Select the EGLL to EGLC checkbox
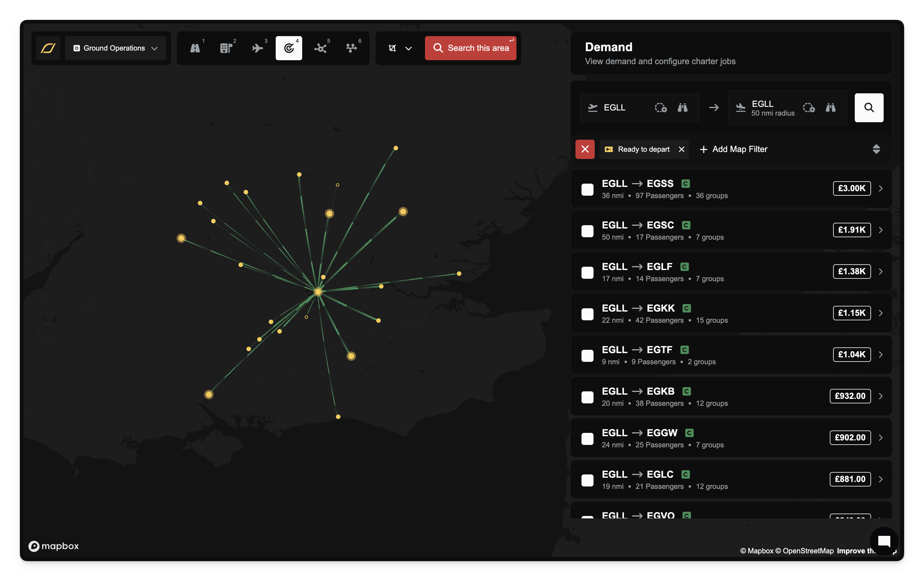924x581 pixels. tap(587, 480)
